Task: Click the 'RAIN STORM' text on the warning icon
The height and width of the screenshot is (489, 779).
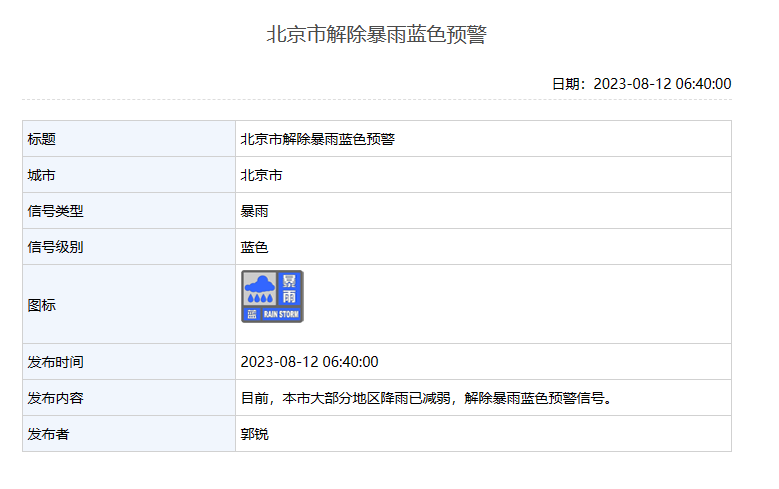Action: coord(281,314)
